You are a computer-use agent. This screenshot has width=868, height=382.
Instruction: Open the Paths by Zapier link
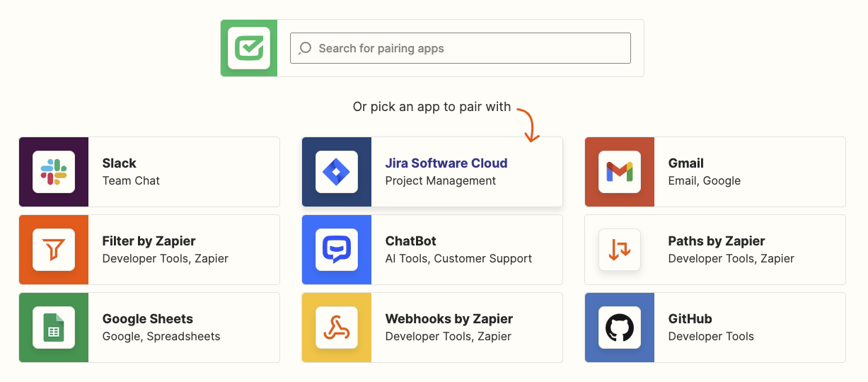click(717, 241)
